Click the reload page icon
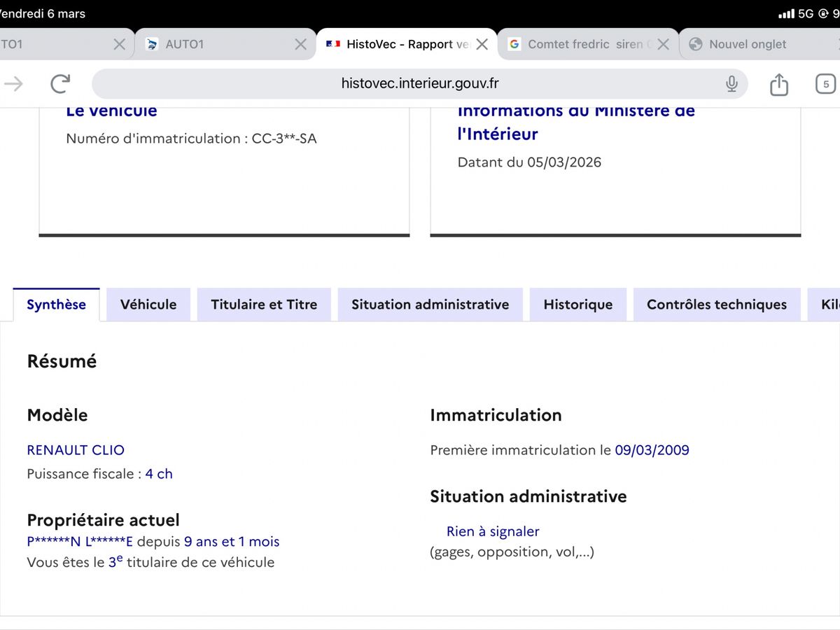The image size is (840, 630). (x=60, y=83)
